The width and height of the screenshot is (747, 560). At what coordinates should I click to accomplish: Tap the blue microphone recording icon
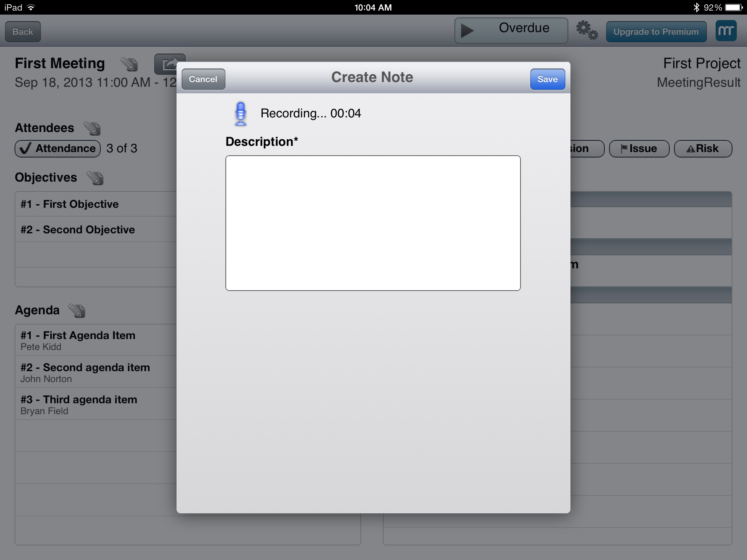[x=240, y=114]
